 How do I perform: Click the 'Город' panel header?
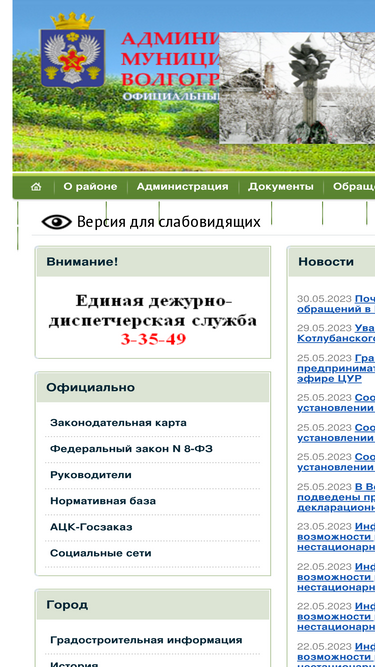[x=67, y=604]
